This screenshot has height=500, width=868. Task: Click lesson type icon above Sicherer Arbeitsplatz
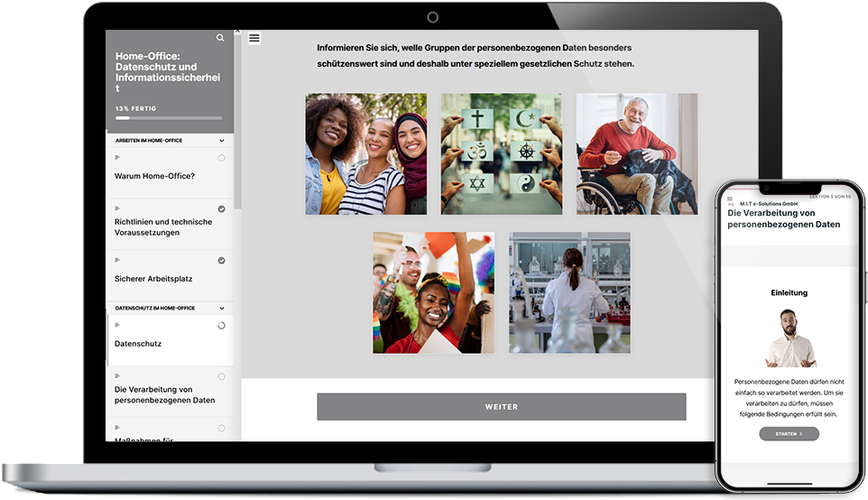(x=116, y=260)
